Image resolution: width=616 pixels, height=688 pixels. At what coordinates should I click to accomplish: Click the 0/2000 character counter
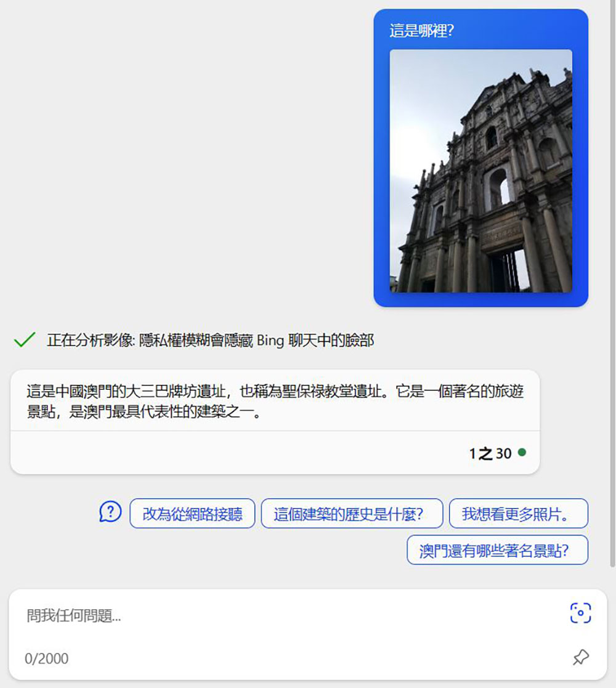[47, 658]
